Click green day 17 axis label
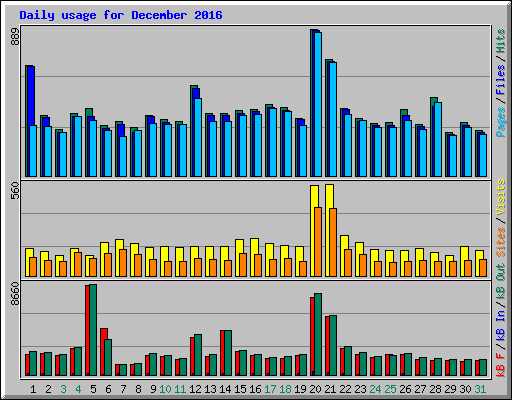The image size is (512, 400). pyautogui.click(x=270, y=389)
